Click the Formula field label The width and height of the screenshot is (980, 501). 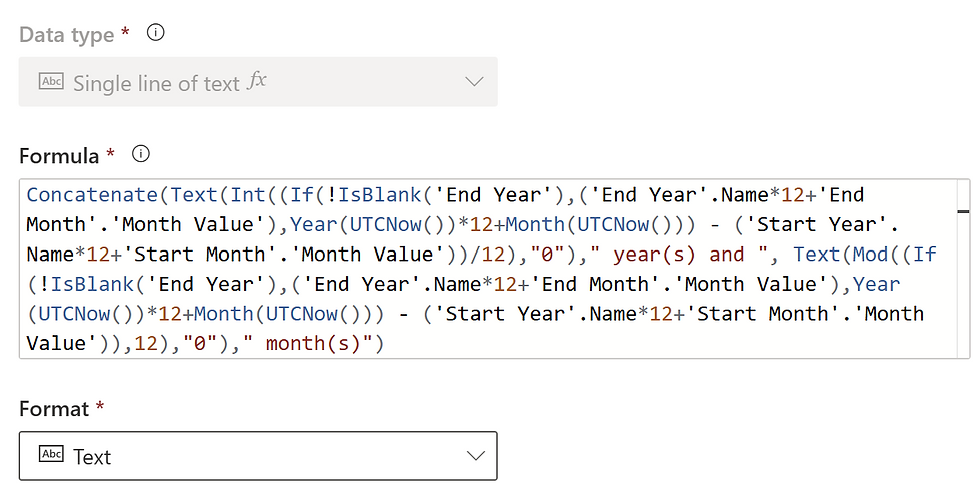59,156
